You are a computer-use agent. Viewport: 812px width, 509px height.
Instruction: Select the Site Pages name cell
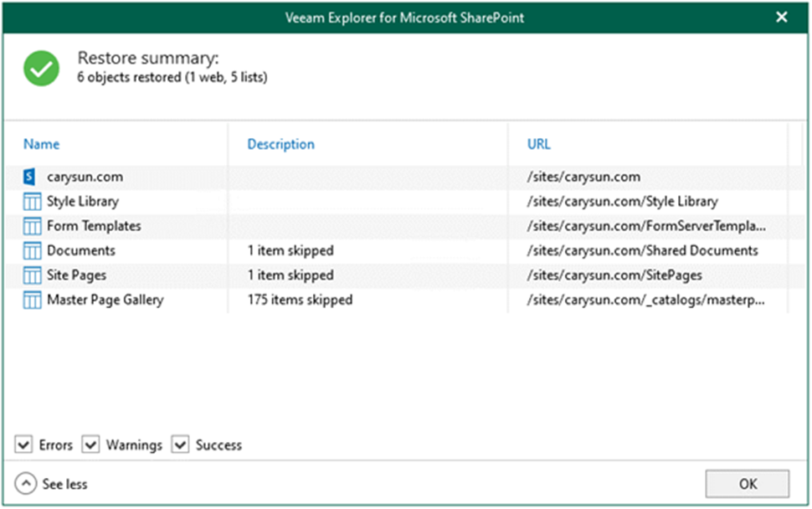(x=77, y=275)
